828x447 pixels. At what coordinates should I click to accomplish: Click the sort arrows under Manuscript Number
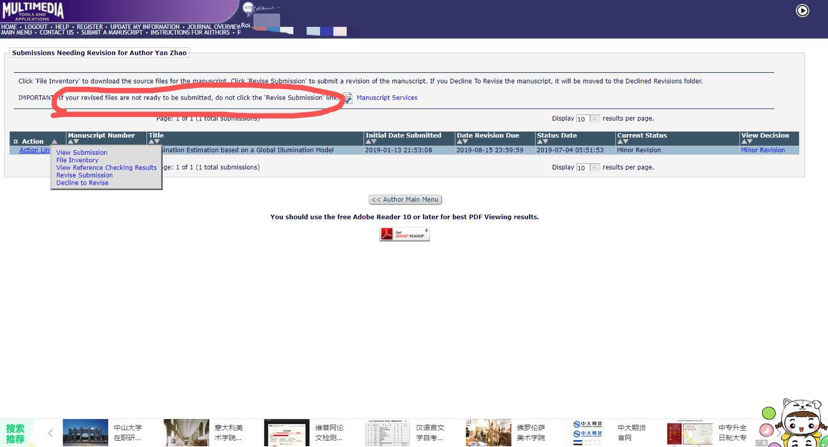click(74, 142)
